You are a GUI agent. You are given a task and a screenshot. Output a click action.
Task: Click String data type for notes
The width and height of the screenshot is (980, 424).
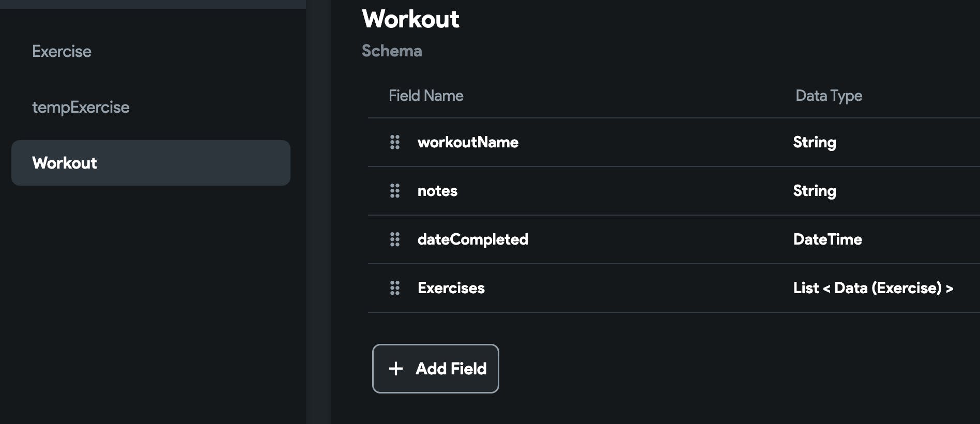(x=814, y=191)
